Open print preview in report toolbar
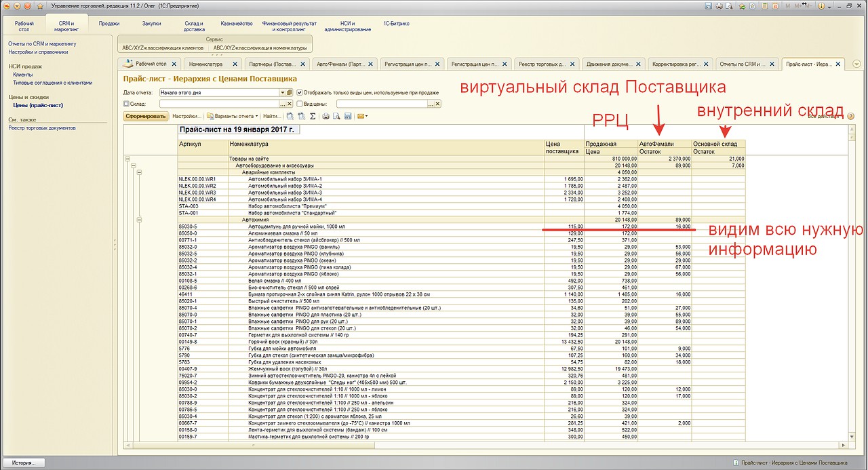 click(336, 116)
